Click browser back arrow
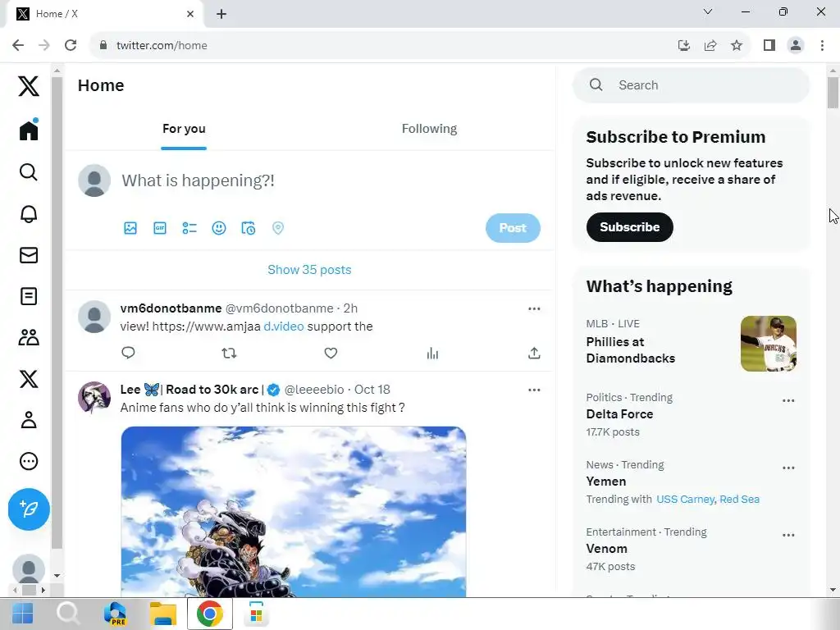Screen dimensions: 840x630 tap(18, 46)
